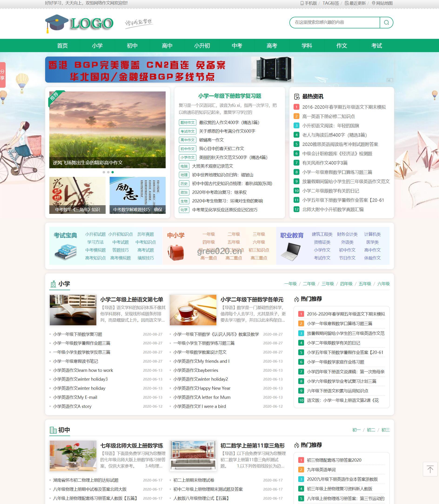This screenshot has height=504, width=439.
Task: Select the first carousel dot indicator
Action: [104, 172]
